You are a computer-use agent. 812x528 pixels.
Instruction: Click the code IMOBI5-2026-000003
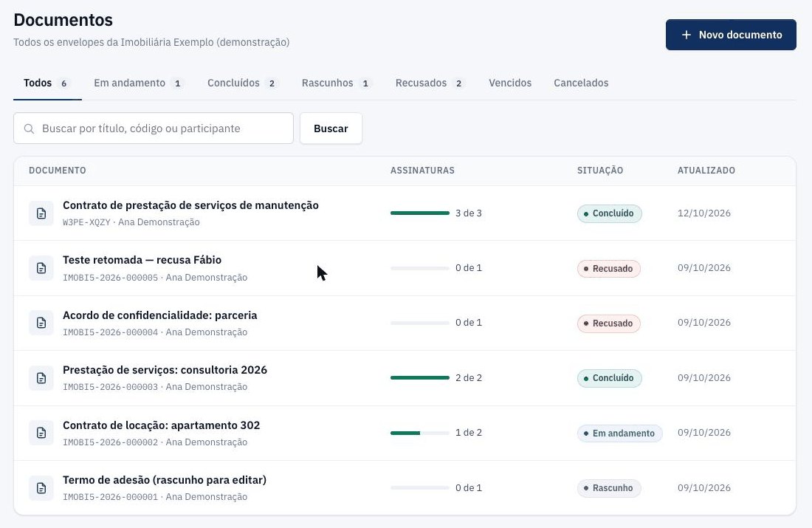(110, 387)
